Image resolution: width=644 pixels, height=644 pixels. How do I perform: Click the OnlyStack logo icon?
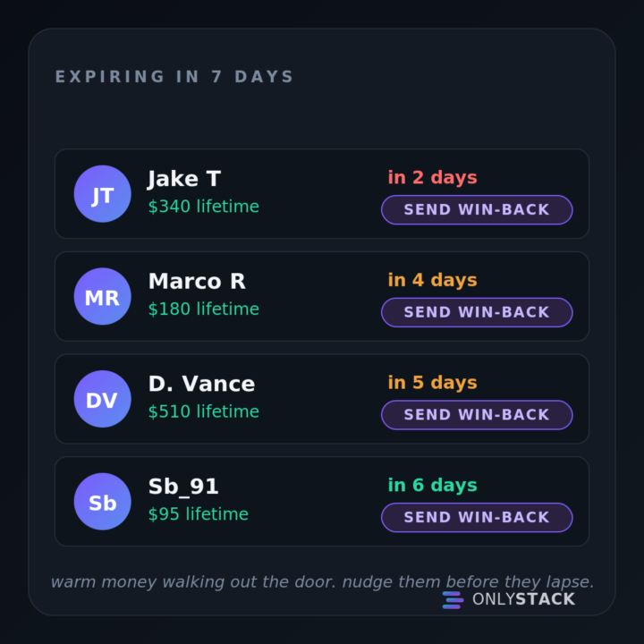[453, 600]
